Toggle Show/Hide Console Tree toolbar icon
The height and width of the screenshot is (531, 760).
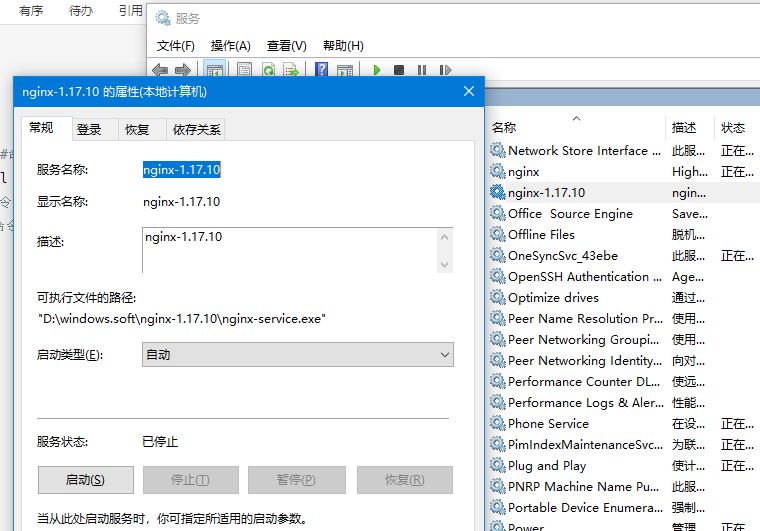pyautogui.click(x=215, y=70)
